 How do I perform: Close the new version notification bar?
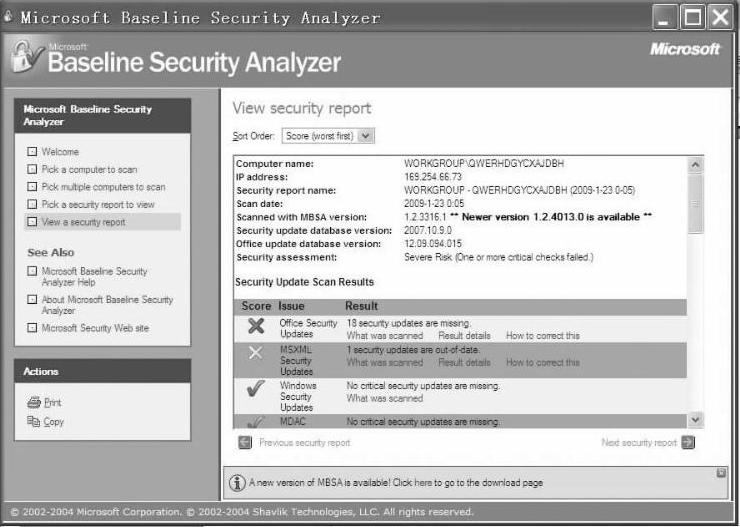pyautogui.click(x=722, y=472)
